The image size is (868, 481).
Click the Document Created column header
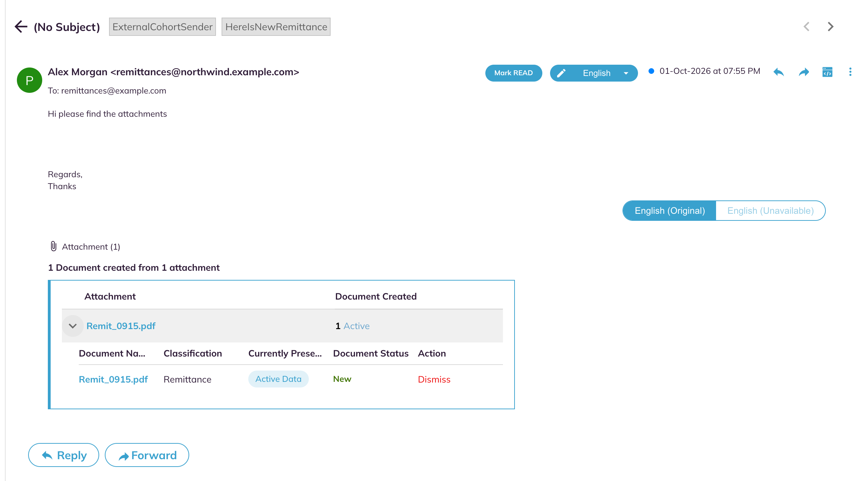(376, 296)
